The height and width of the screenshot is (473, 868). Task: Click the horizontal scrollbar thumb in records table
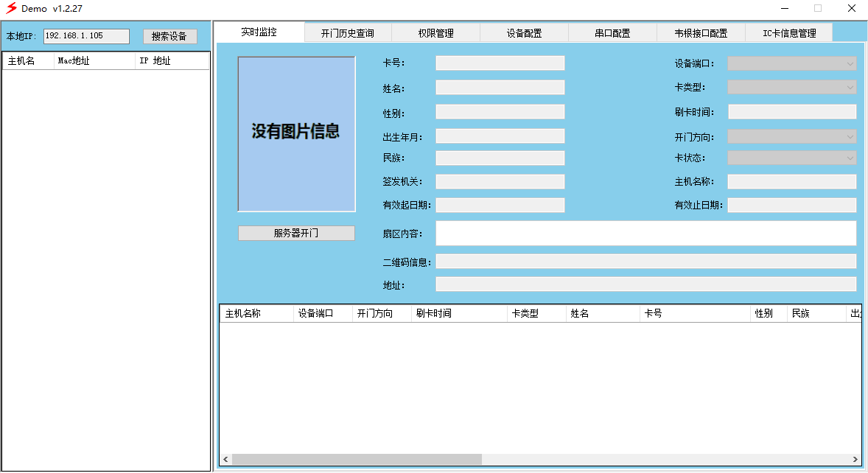click(x=357, y=459)
